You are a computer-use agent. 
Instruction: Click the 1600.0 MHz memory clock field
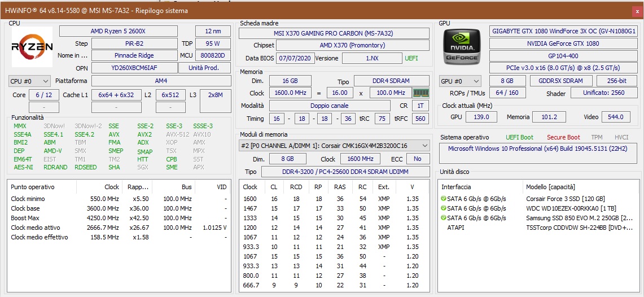(290, 93)
